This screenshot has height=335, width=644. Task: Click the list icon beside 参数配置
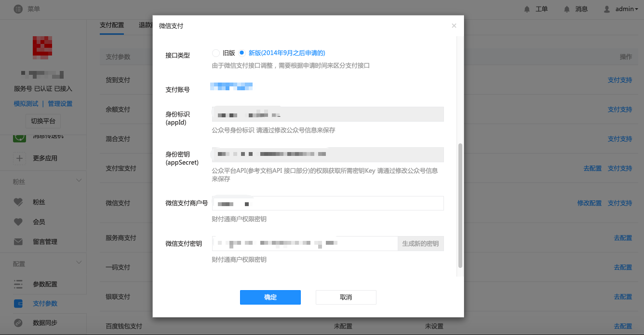[18, 284]
